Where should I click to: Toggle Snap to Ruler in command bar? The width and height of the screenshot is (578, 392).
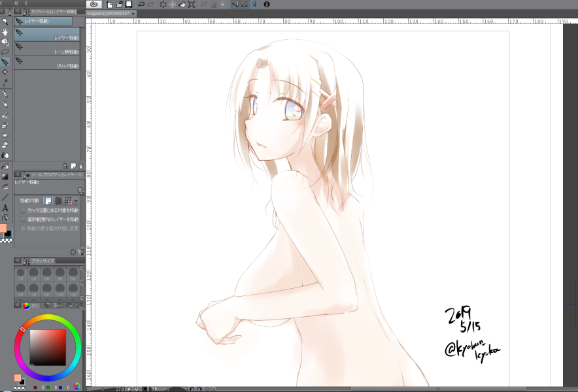point(235,5)
